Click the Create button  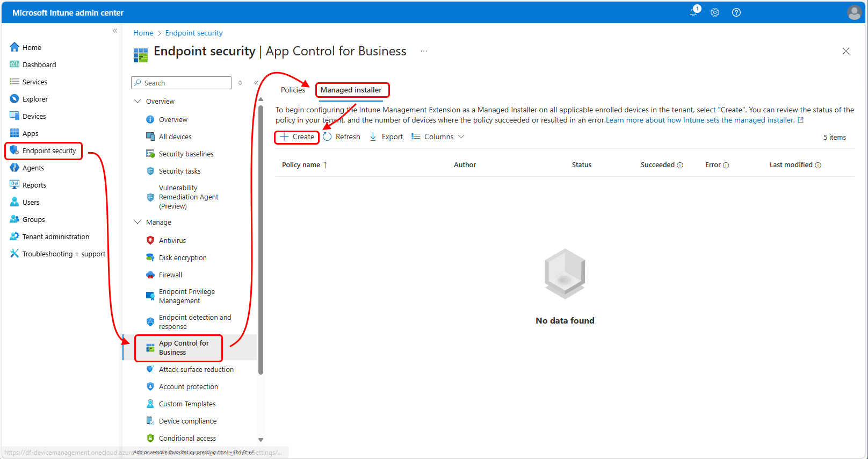point(298,137)
